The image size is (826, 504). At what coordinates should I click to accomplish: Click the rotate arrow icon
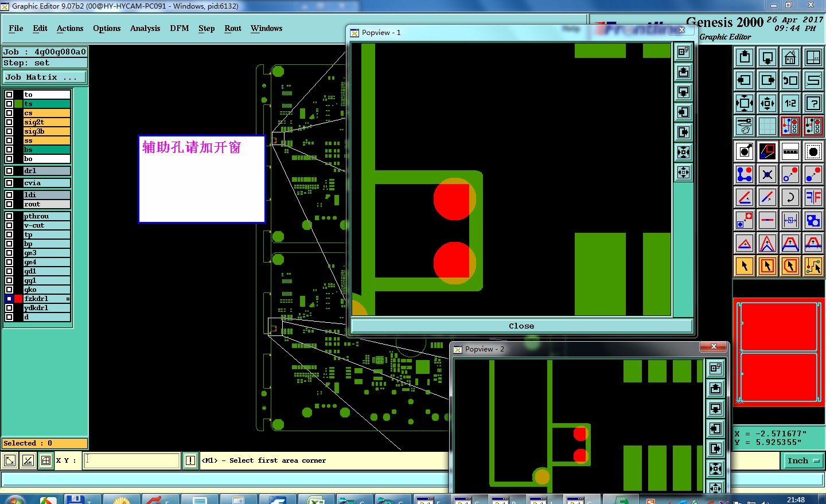[790, 197]
